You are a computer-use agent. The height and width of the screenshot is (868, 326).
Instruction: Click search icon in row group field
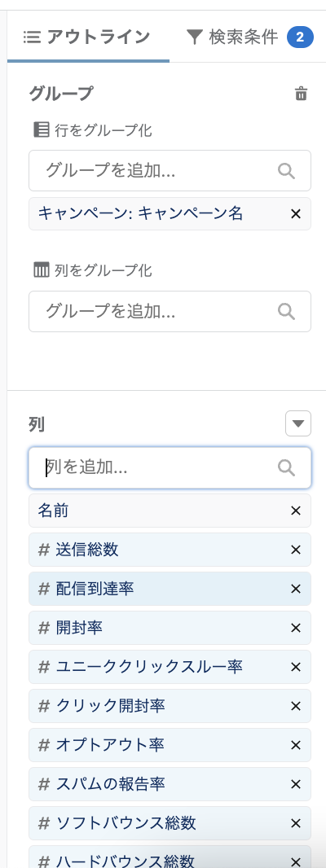click(x=286, y=170)
